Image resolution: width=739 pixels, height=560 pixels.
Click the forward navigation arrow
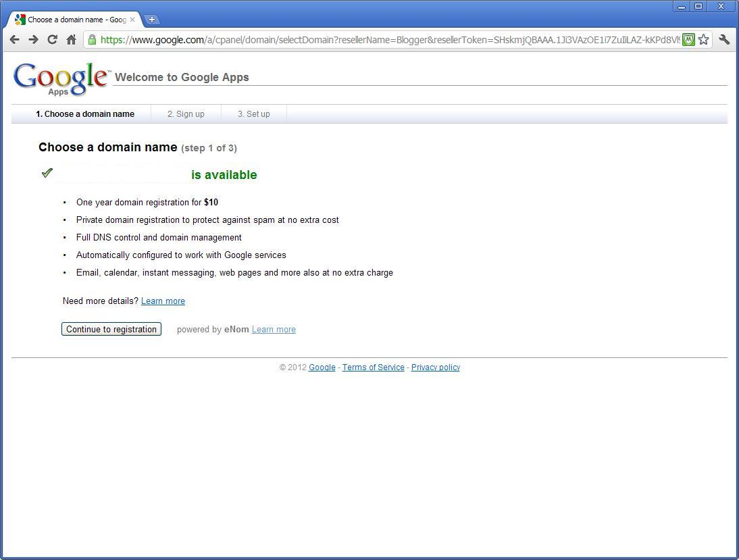coord(33,40)
